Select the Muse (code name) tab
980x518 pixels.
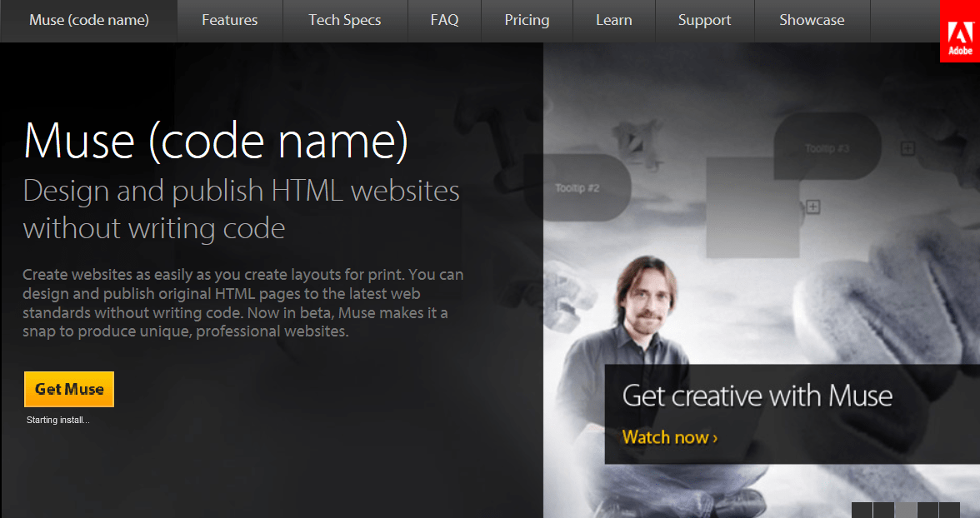(88, 20)
